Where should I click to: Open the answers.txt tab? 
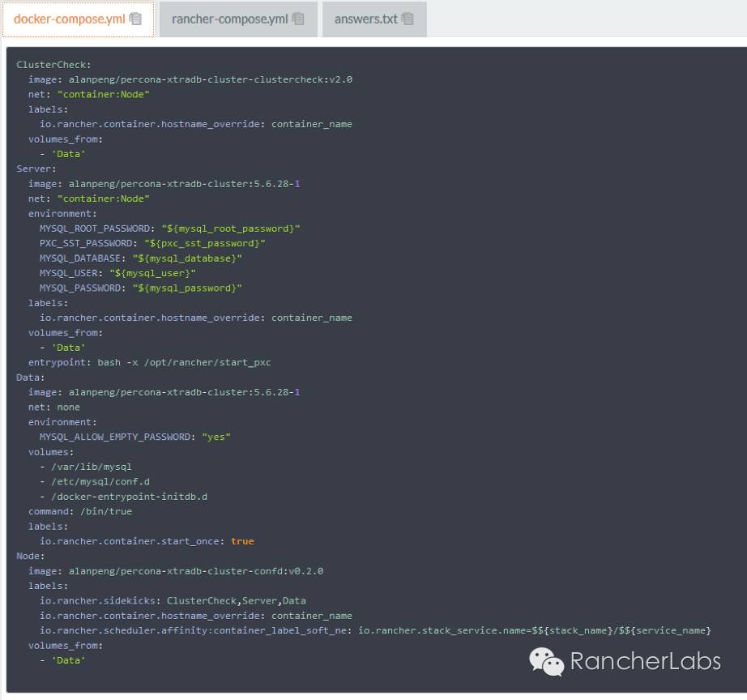click(374, 19)
